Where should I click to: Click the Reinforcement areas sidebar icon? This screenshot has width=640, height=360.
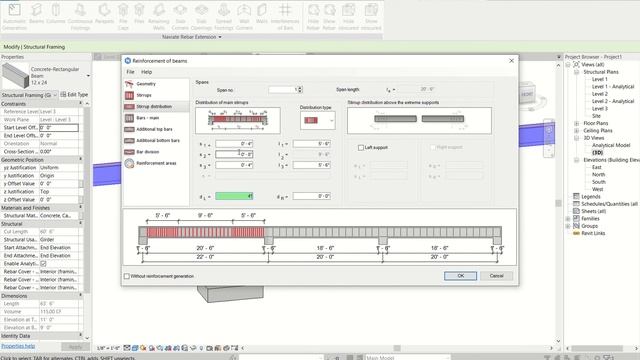[x=129, y=163]
